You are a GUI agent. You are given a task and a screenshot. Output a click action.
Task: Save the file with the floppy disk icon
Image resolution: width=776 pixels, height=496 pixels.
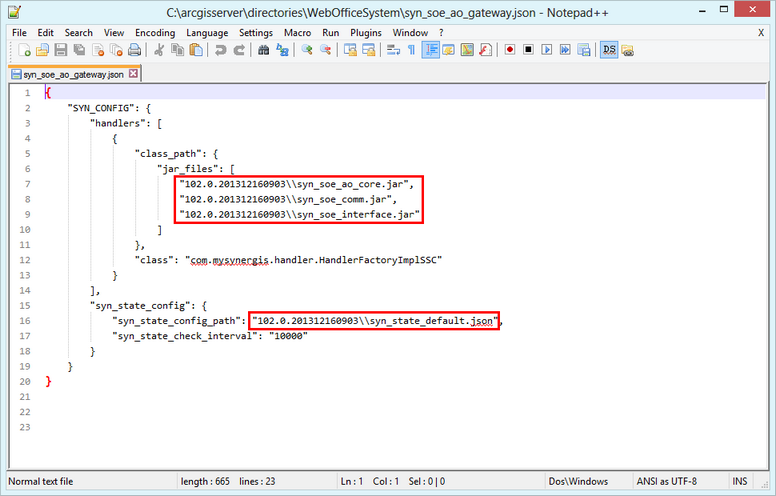click(61, 50)
